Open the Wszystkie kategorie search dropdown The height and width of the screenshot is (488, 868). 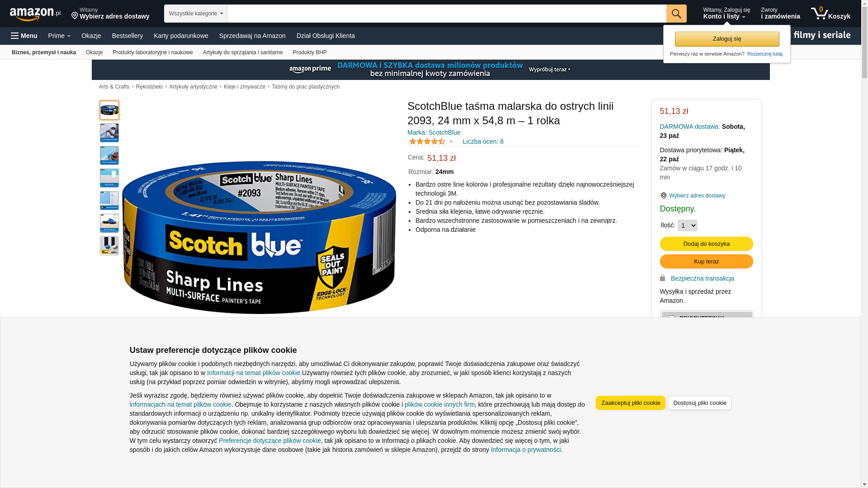click(196, 14)
